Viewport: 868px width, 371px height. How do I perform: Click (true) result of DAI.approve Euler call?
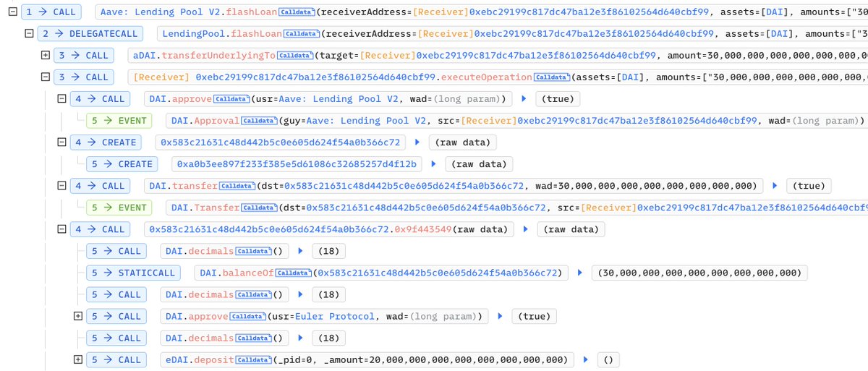pyautogui.click(x=534, y=316)
